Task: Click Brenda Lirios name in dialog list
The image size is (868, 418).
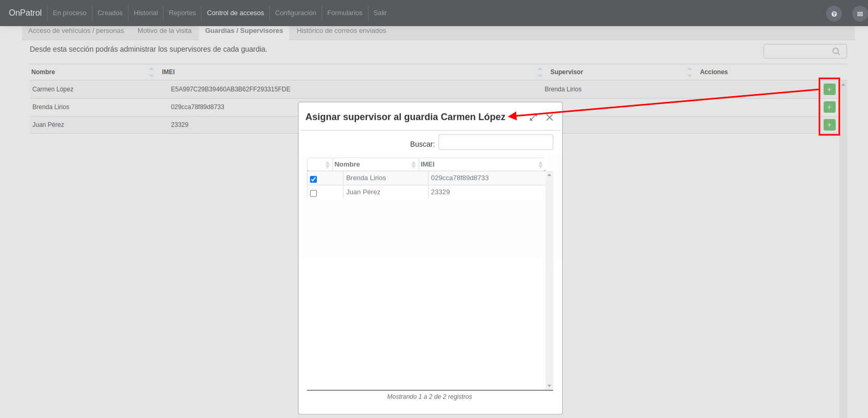Action: click(366, 178)
